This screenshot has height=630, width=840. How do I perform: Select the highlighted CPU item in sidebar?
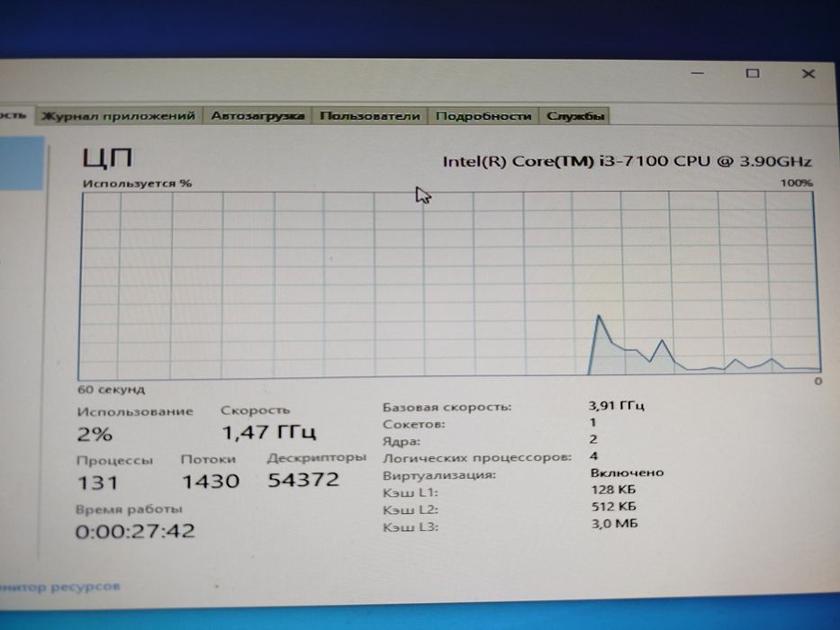22,163
